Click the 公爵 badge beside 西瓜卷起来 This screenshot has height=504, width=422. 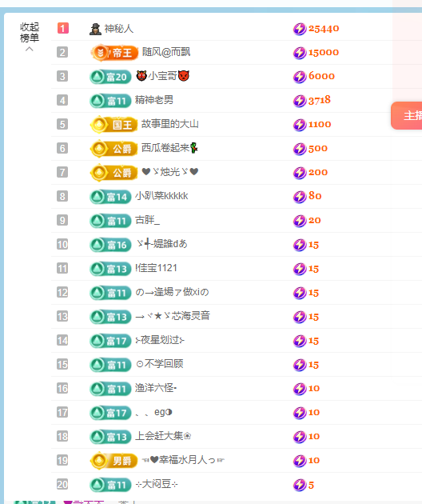(114, 149)
